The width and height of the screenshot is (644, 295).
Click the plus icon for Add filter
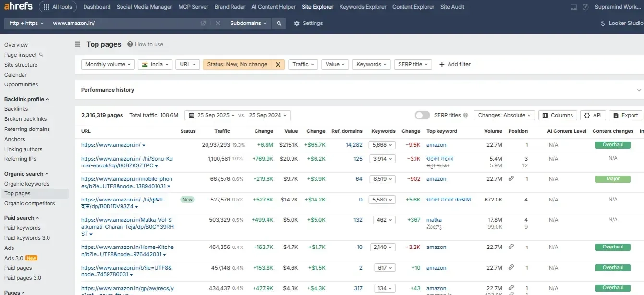(442, 64)
